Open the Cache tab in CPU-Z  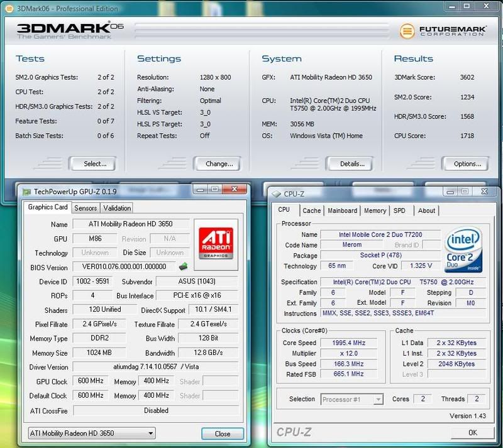(x=311, y=210)
